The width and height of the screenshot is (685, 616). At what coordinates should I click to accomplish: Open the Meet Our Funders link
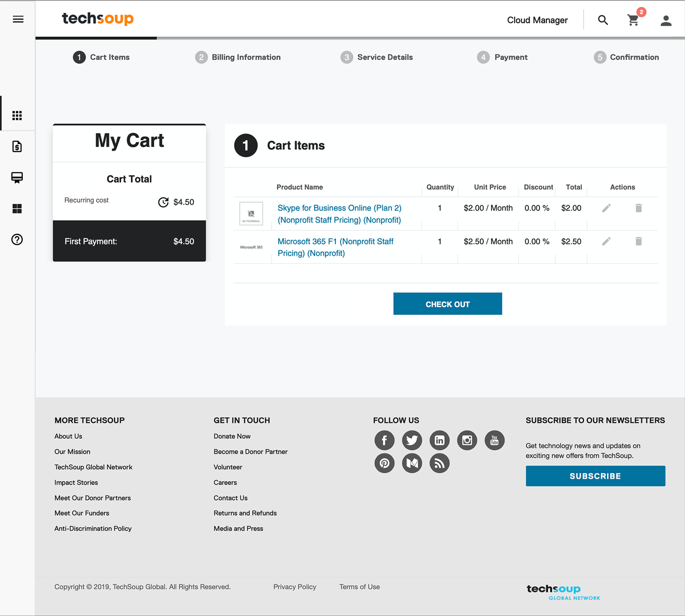coord(82,513)
